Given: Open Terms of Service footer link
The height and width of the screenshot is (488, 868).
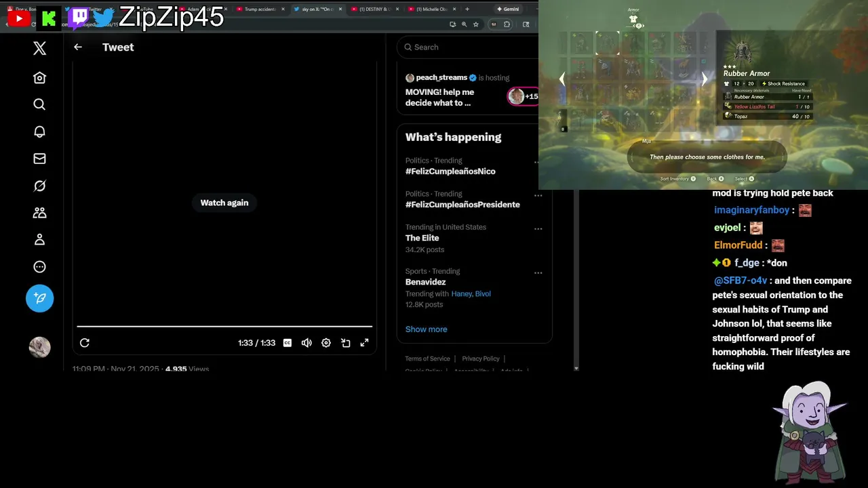Looking at the screenshot, I should [x=428, y=359].
